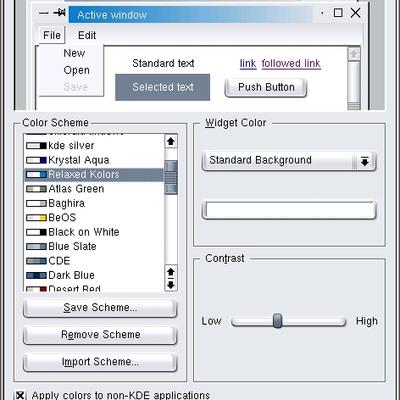This screenshot has height=400, width=400.
Task: Click the Push Button in preview
Action: coord(266,87)
